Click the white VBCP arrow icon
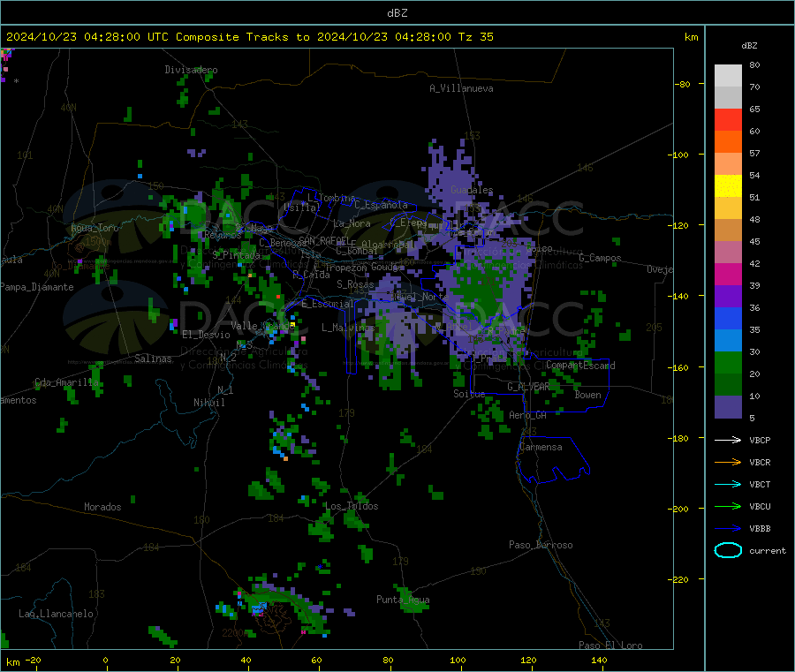 point(728,440)
